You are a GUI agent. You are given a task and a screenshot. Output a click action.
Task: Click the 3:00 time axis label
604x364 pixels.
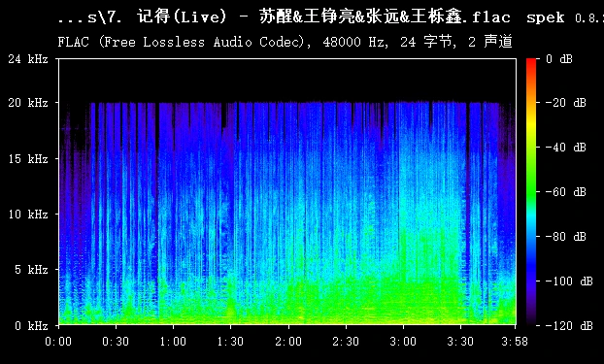point(403,342)
